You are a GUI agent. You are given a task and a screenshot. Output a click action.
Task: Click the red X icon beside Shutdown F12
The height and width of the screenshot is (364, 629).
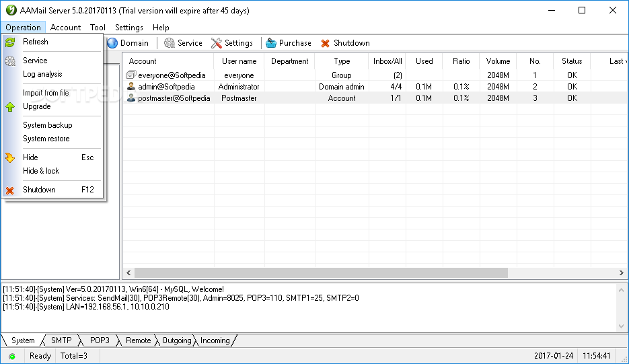tap(10, 190)
